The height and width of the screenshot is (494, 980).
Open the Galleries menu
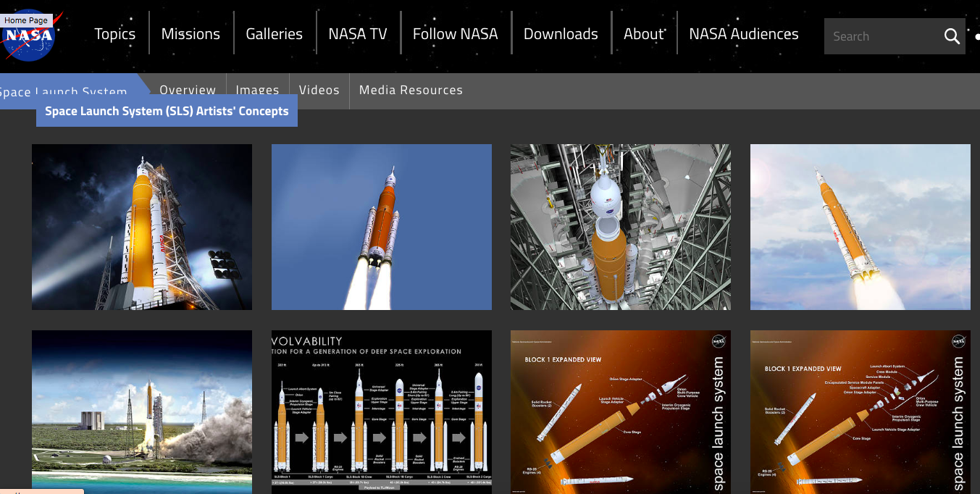pos(274,34)
